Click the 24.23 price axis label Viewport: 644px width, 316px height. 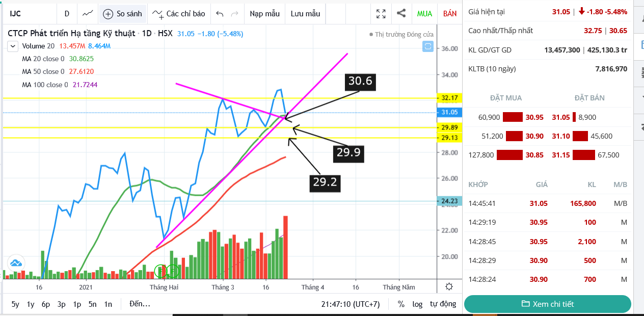(x=449, y=201)
